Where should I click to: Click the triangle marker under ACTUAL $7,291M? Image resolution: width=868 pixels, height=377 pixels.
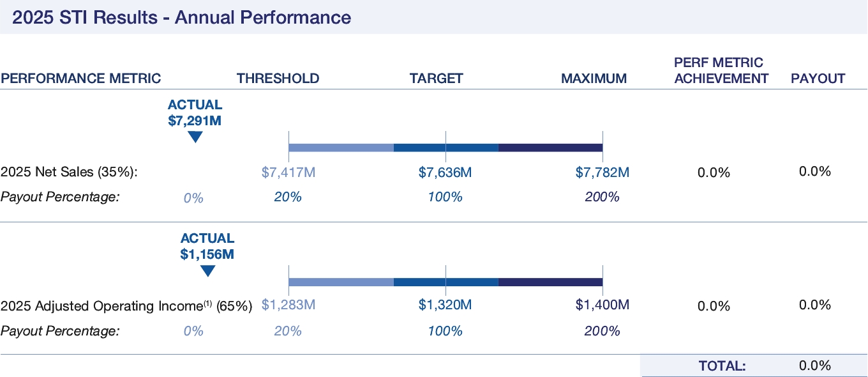point(195,137)
